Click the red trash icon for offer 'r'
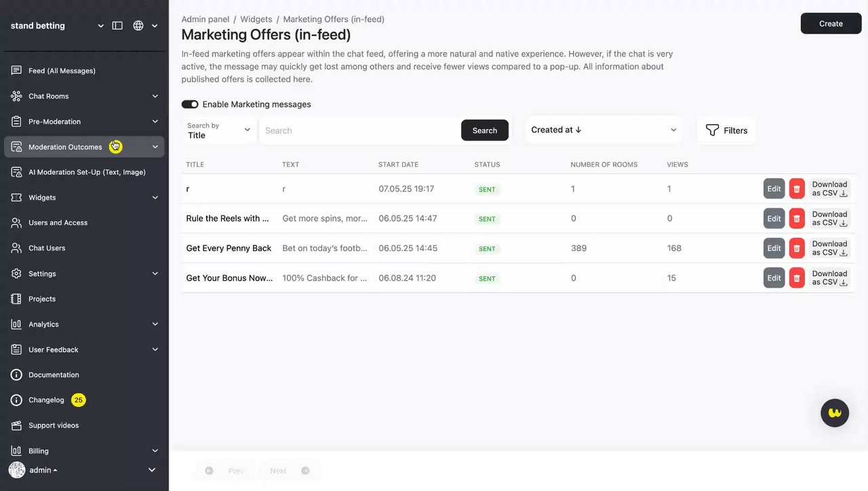868x491 pixels. point(797,189)
